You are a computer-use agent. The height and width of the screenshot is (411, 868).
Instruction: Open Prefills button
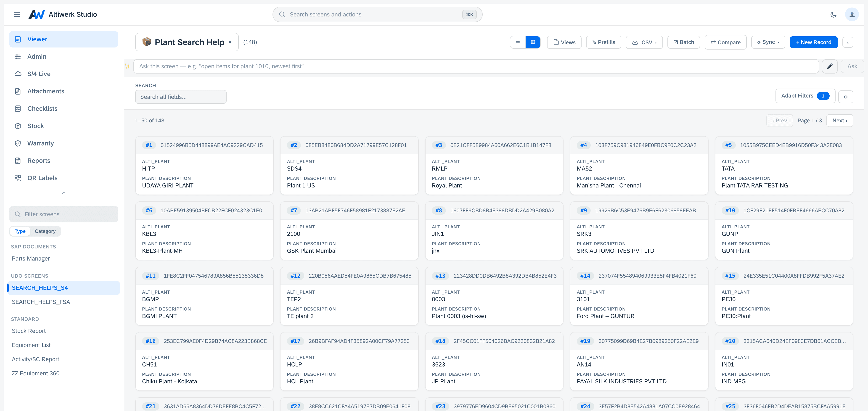click(603, 42)
